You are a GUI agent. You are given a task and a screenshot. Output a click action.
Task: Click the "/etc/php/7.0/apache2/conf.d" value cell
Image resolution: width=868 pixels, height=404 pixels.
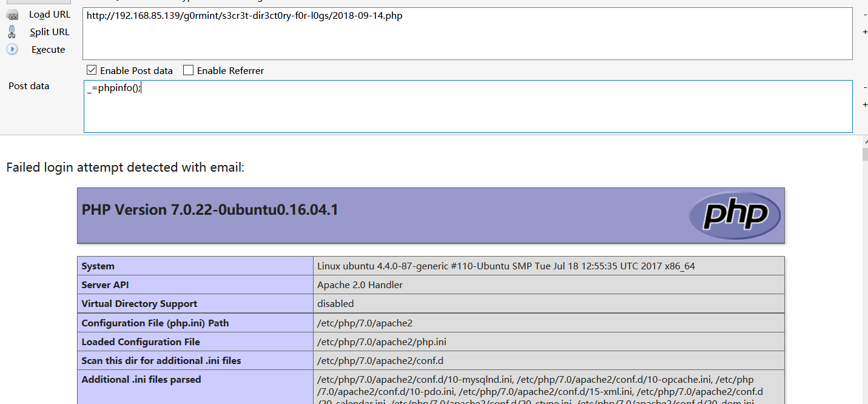click(x=549, y=361)
